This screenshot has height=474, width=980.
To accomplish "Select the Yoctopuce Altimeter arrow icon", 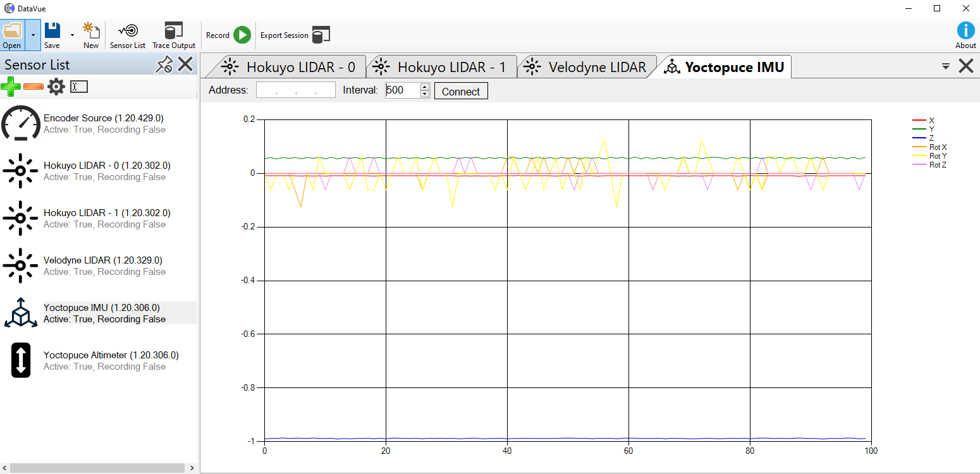I will pos(20,360).
